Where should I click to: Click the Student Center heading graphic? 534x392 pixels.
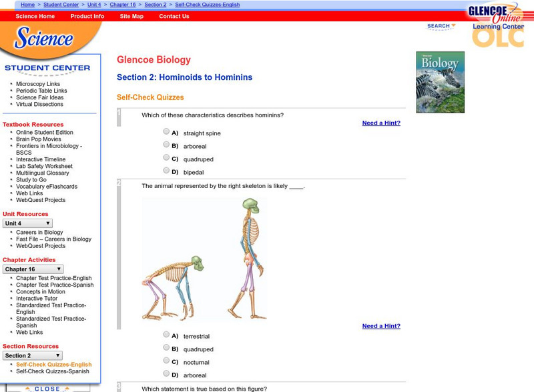click(49, 67)
